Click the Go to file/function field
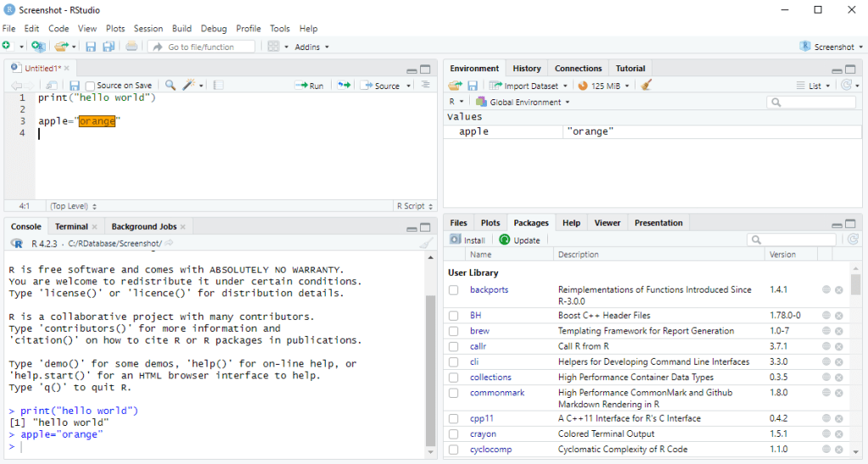868x464 pixels. [x=204, y=47]
